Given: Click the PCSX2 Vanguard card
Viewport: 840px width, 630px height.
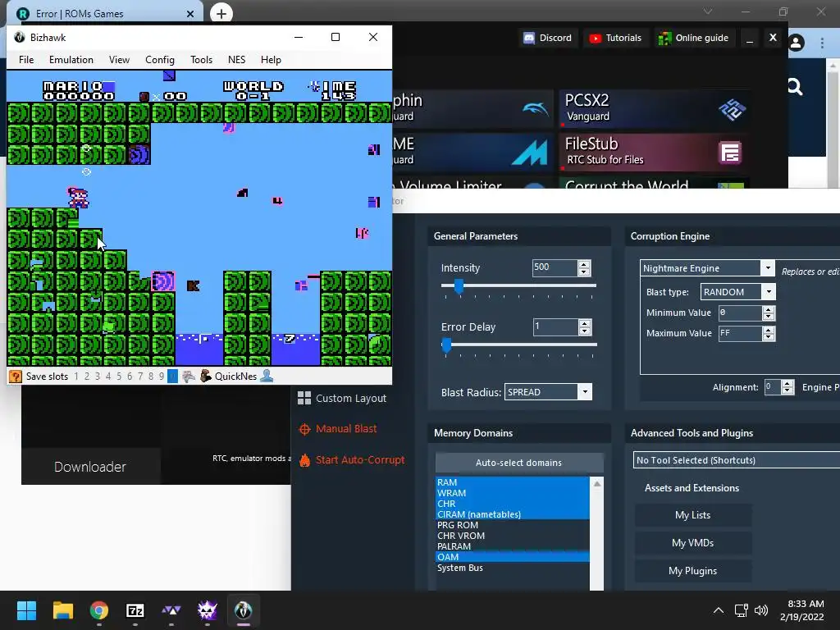Looking at the screenshot, I should pos(654,108).
